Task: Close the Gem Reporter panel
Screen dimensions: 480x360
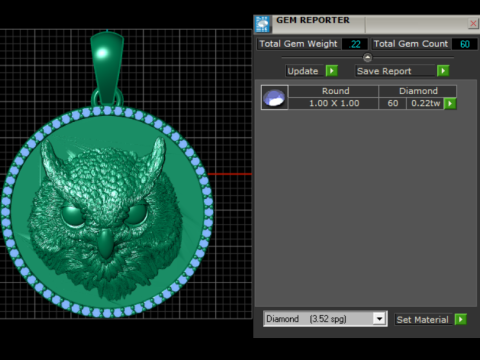Action: 473,23
